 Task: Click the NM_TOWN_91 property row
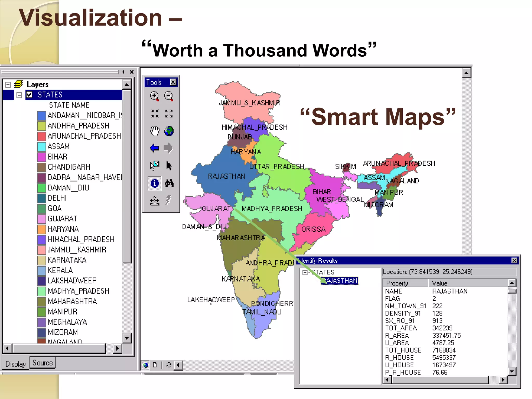coord(445,306)
